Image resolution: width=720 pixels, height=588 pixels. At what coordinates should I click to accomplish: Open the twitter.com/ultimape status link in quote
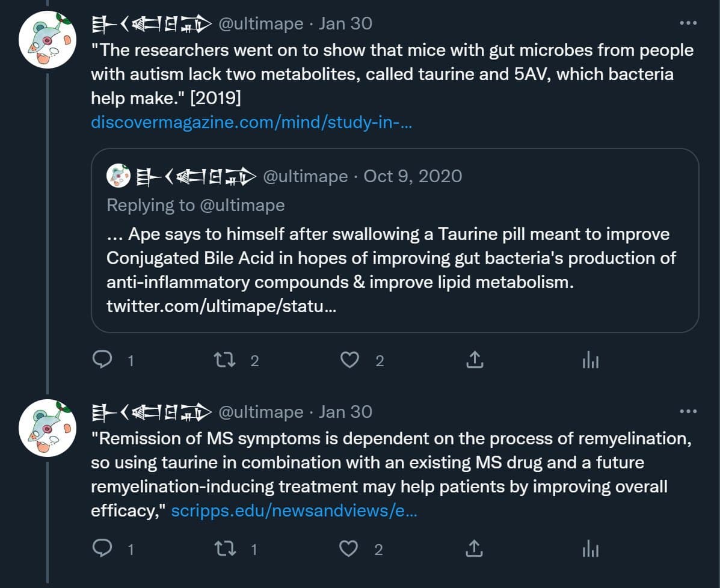click(221, 307)
